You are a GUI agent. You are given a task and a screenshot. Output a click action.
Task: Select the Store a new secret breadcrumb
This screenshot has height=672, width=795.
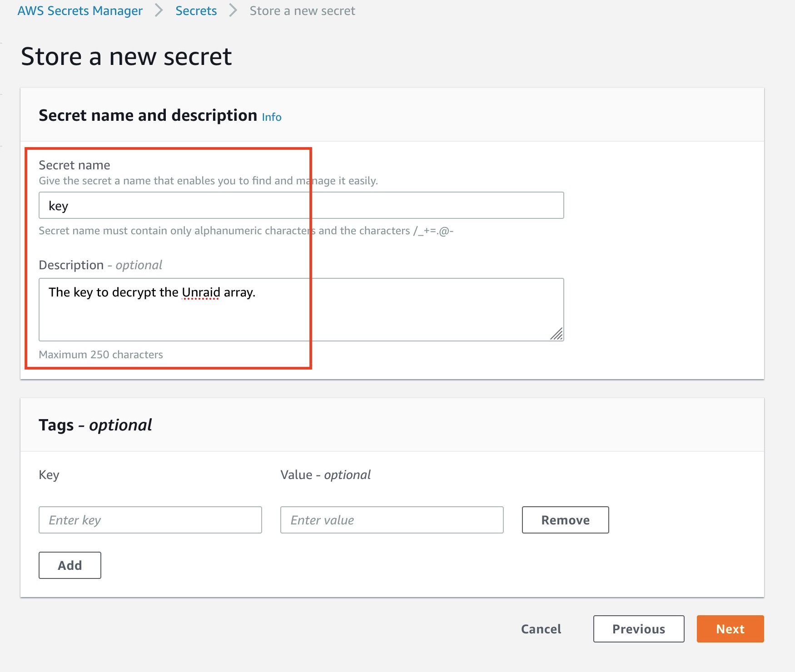(302, 11)
